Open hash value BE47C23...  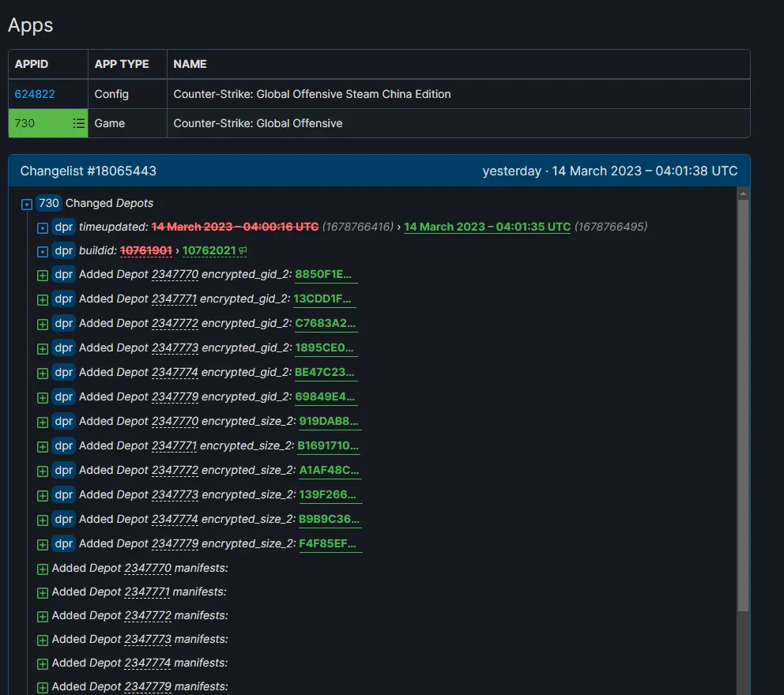click(325, 372)
